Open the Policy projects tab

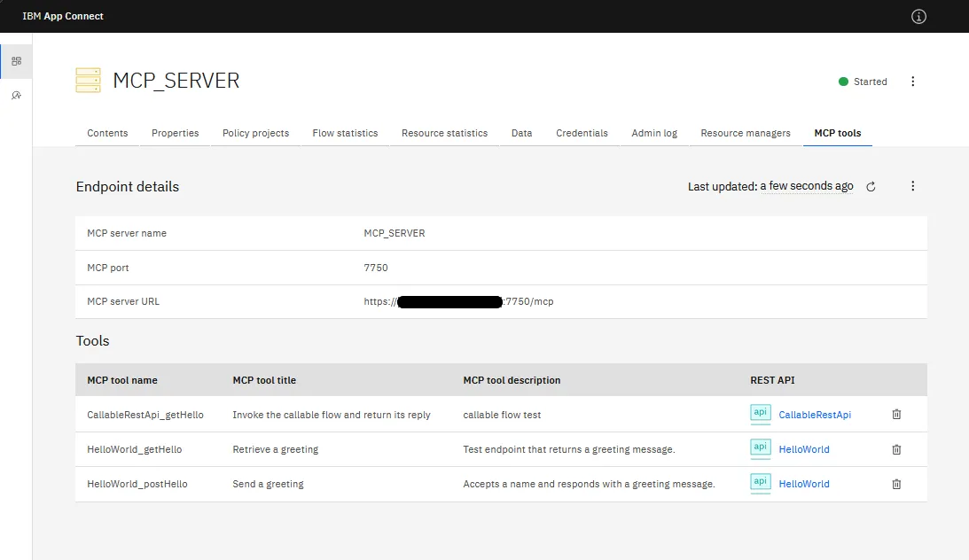[255, 133]
